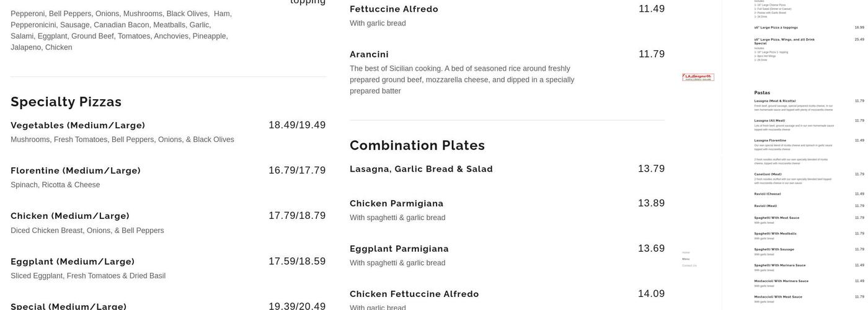This screenshot has height=310, width=868.
Task: Click the Chicken Parmigiana plate title
Action: pyautogui.click(x=397, y=203)
